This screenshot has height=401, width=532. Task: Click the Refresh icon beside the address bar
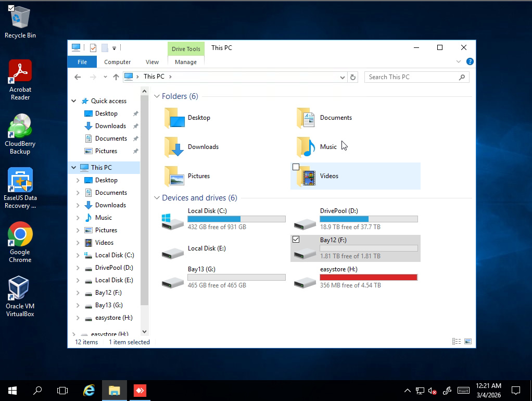click(x=353, y=77)
